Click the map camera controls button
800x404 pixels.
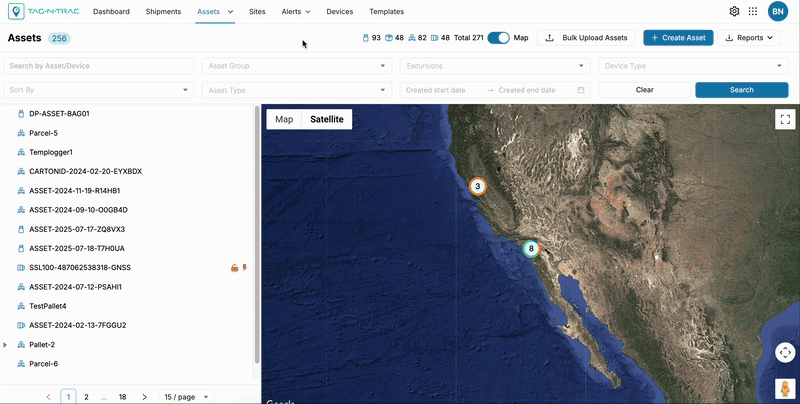785,352
